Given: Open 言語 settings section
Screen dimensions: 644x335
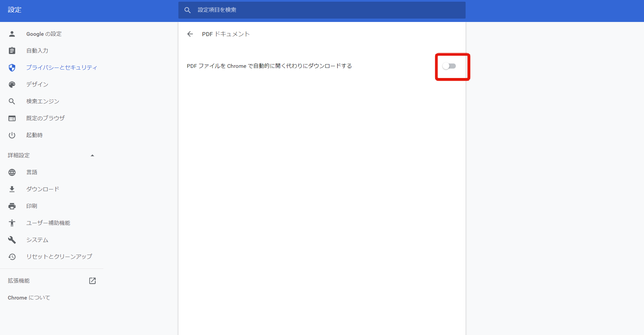Looking at the screenshot, I should pyautogui.click(x=32, y=172).
